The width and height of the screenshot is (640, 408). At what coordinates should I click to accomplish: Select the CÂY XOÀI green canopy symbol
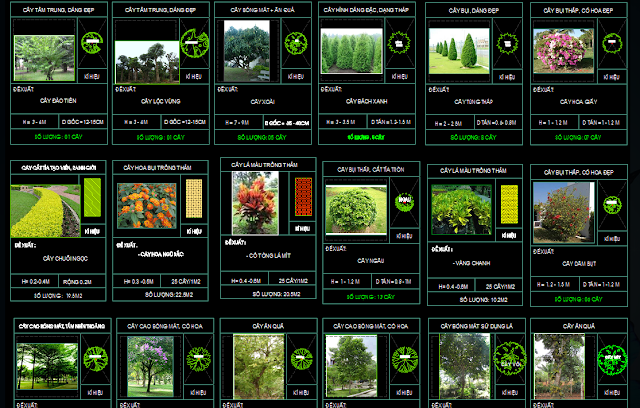coord(295,43)
